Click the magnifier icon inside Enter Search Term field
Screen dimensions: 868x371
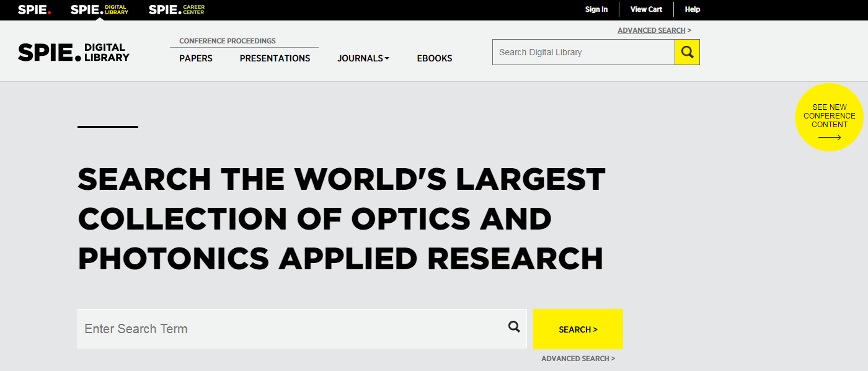514,326
